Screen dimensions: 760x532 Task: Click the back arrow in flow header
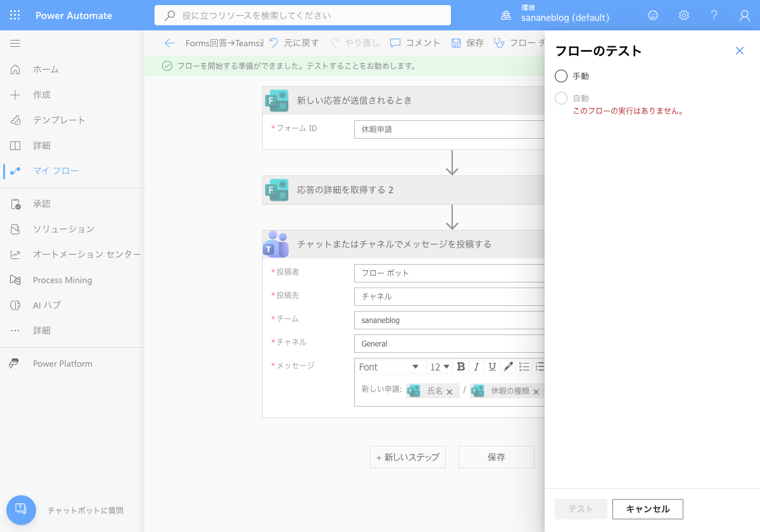[169, 43]
